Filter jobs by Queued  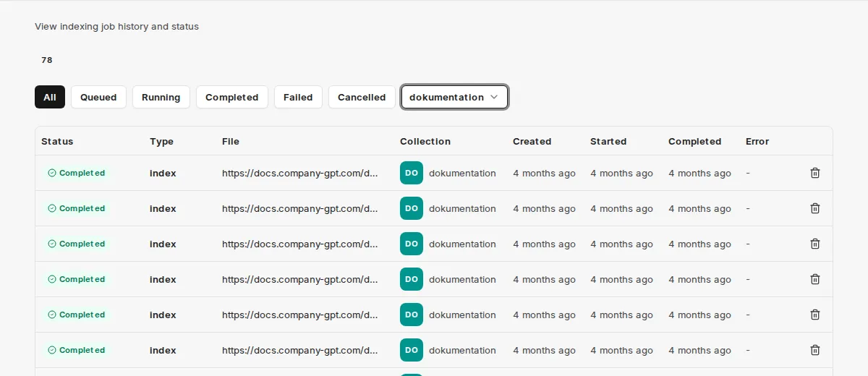click(x=98, y=97)
